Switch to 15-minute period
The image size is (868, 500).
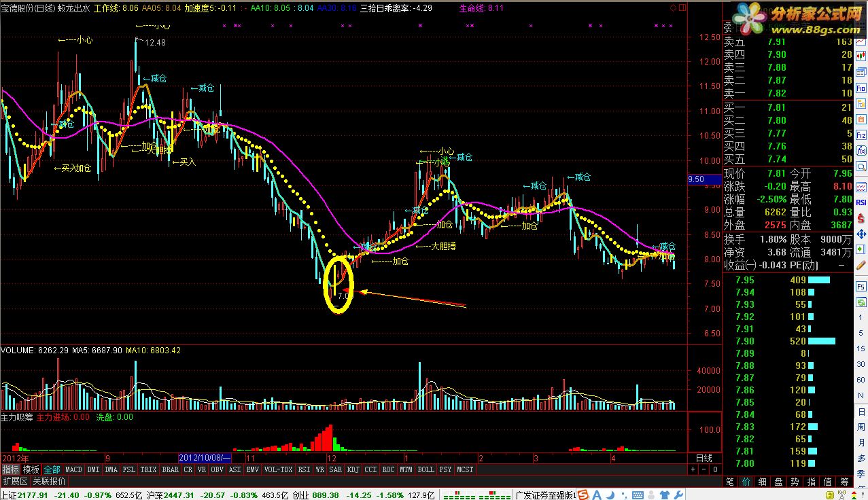click(x=861, y=349)
